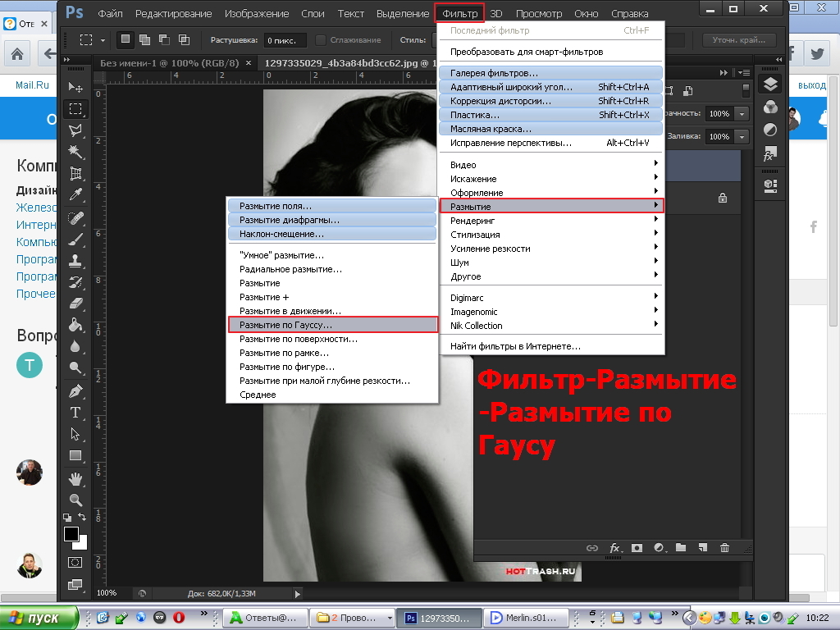Click the пуск Start button
The height and width of the screenshot is (630, 840).
39,618
